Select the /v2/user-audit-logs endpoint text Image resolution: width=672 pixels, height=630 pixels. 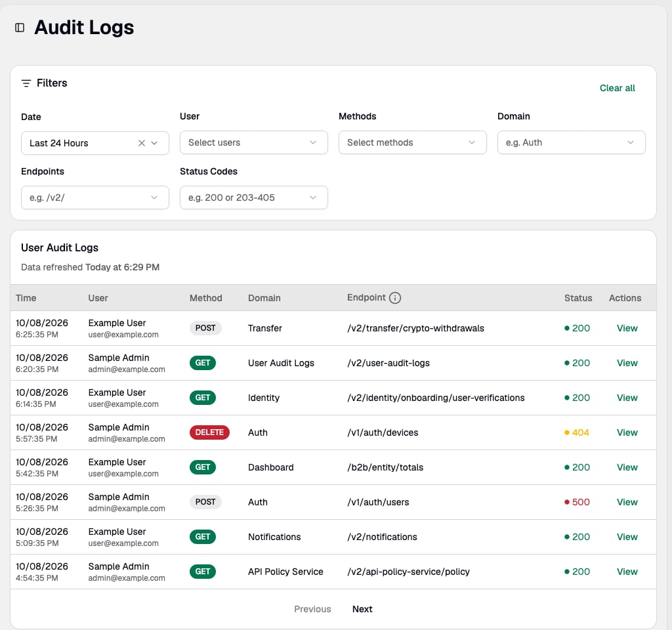coord(388,363)
